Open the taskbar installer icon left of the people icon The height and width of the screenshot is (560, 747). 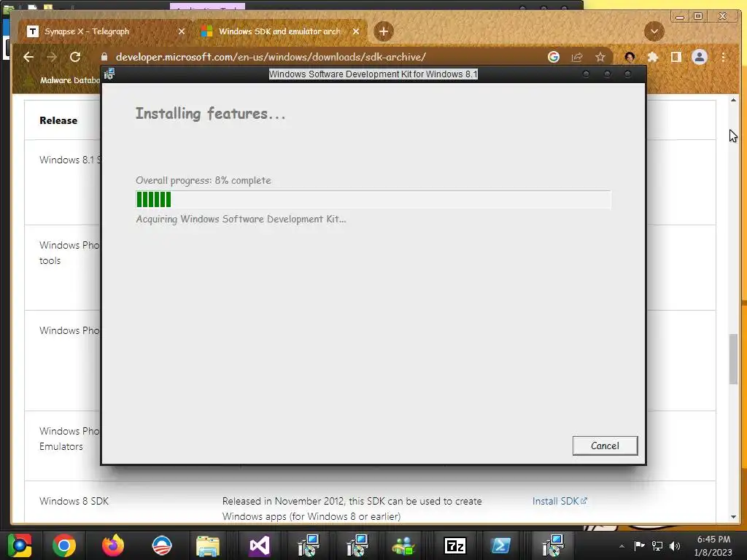click(x=357, y=545)
